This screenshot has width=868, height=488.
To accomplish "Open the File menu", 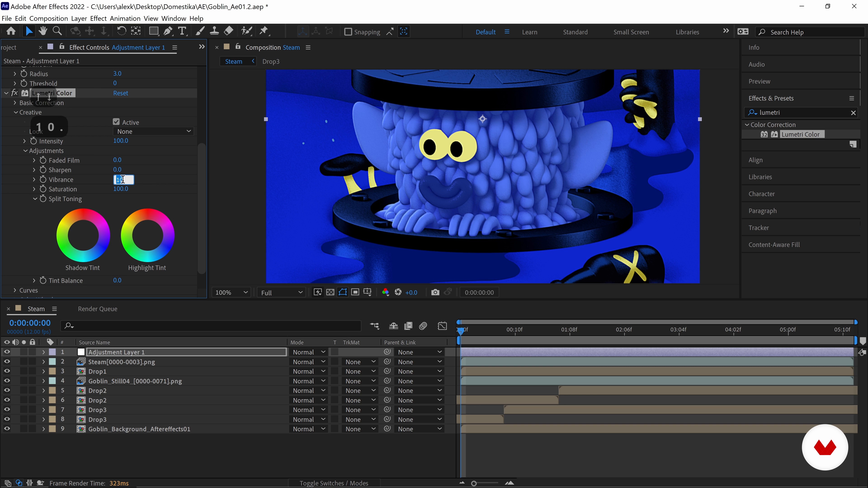I will pos(6,18).
